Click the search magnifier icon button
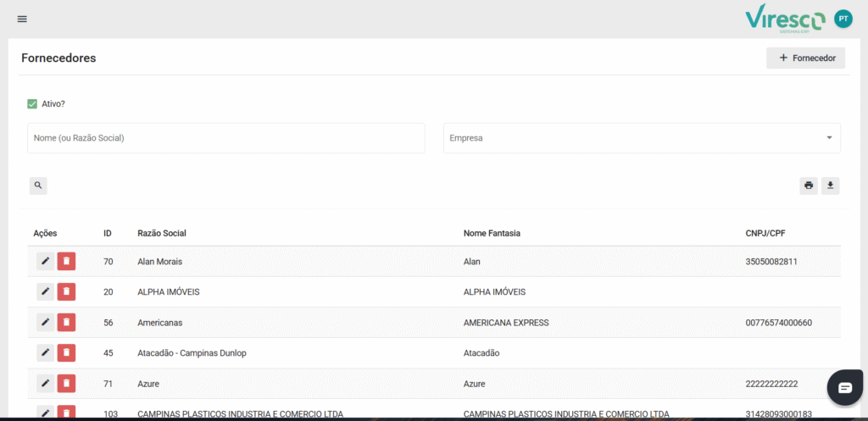 coord(38,186)
